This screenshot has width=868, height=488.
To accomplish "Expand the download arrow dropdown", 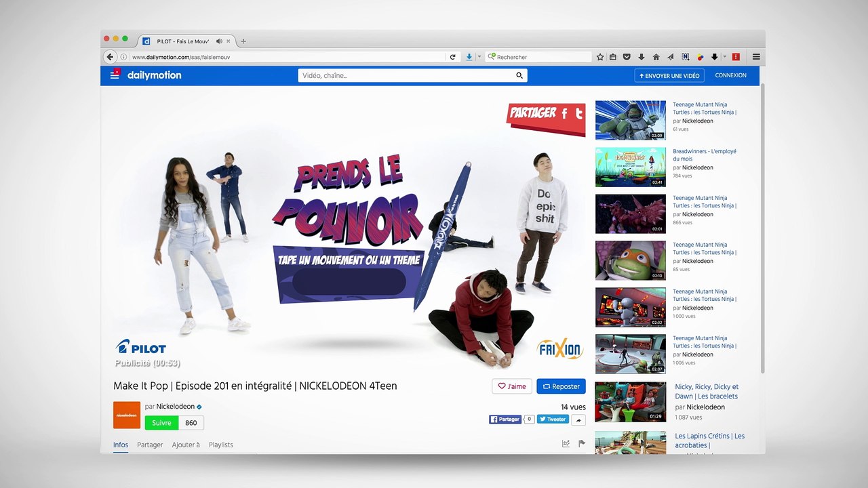I will coord(479,57).
